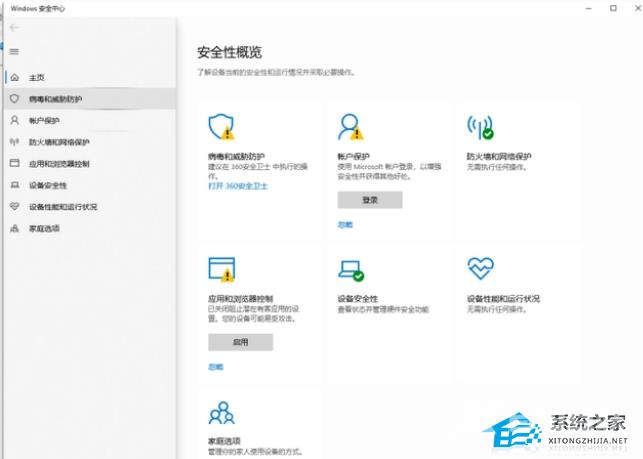
Task: Click the 病毒和威胁防护 card title
Action: (236, 156)
